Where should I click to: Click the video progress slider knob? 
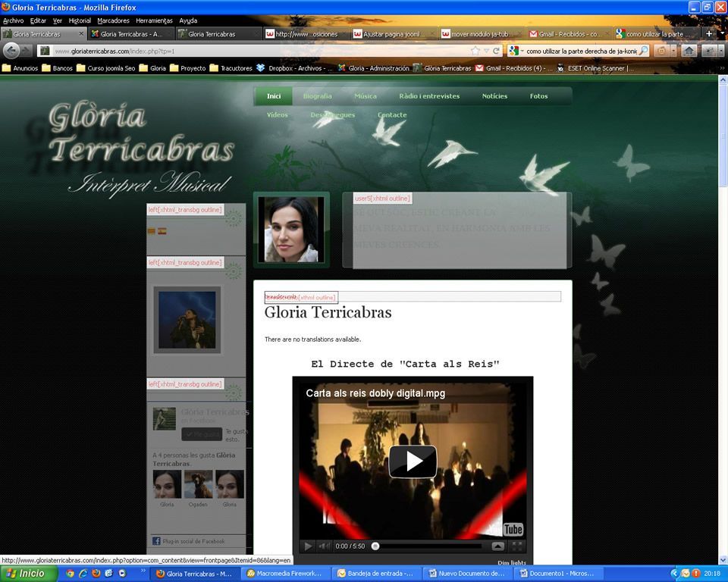click(x=375, y=546)
